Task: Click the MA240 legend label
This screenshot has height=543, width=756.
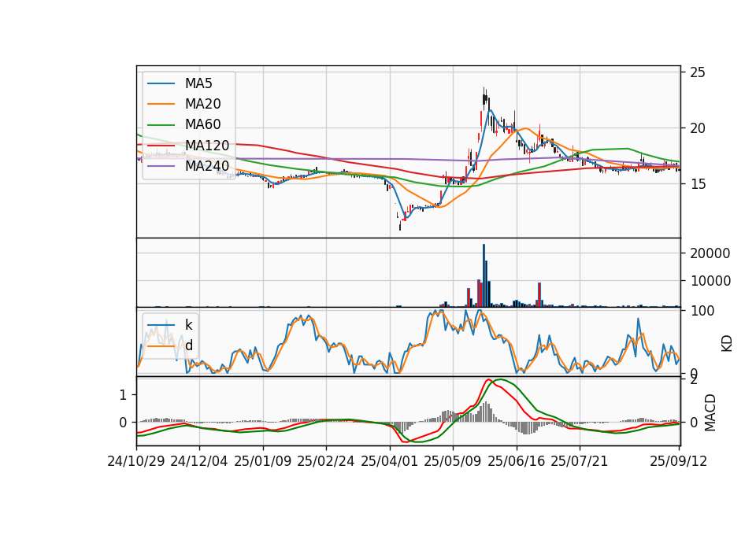Action: tap(207, 166)
